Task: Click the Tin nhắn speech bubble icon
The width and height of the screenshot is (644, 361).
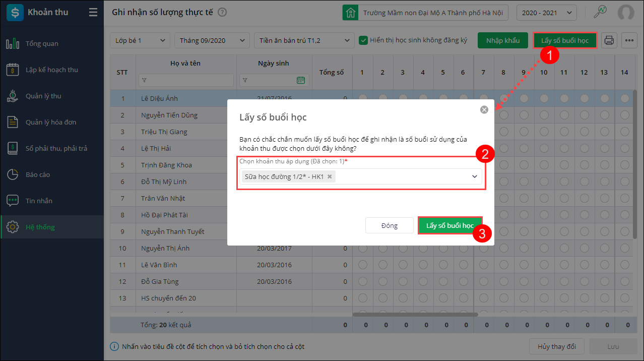Action: (13, 201)
